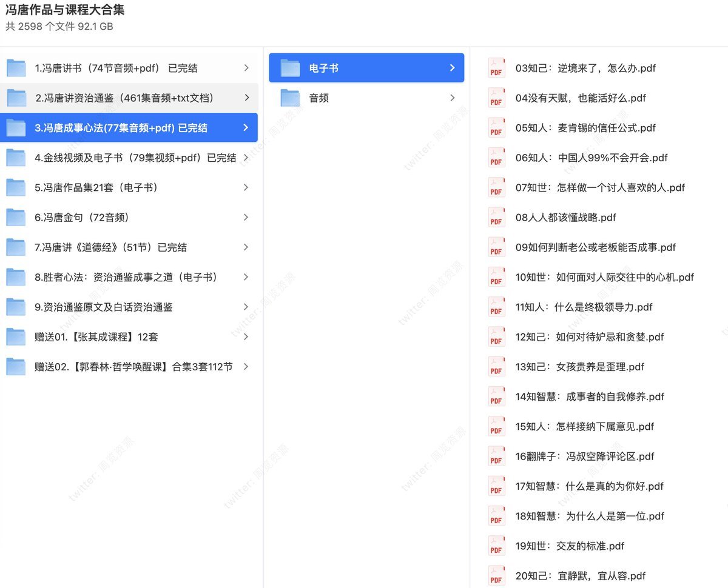
Task: Expand chevron of 6.冯唐金句 folder
Action: 246,217
